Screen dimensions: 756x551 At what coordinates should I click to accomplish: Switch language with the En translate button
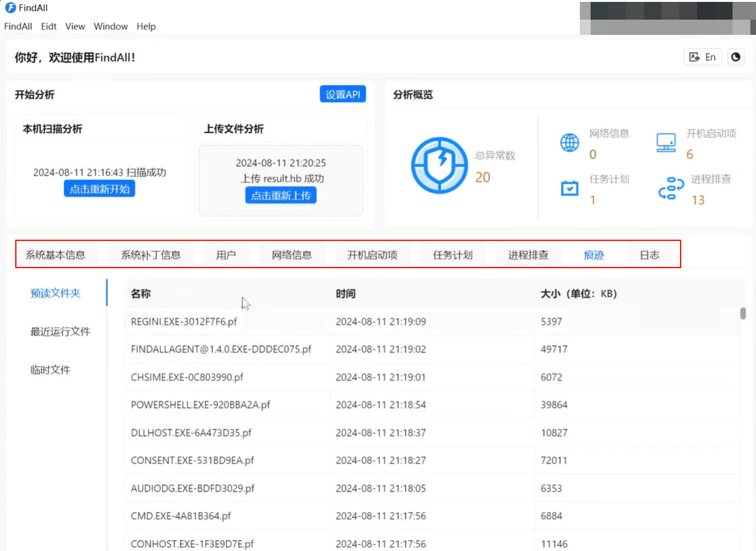coord(703,57)
